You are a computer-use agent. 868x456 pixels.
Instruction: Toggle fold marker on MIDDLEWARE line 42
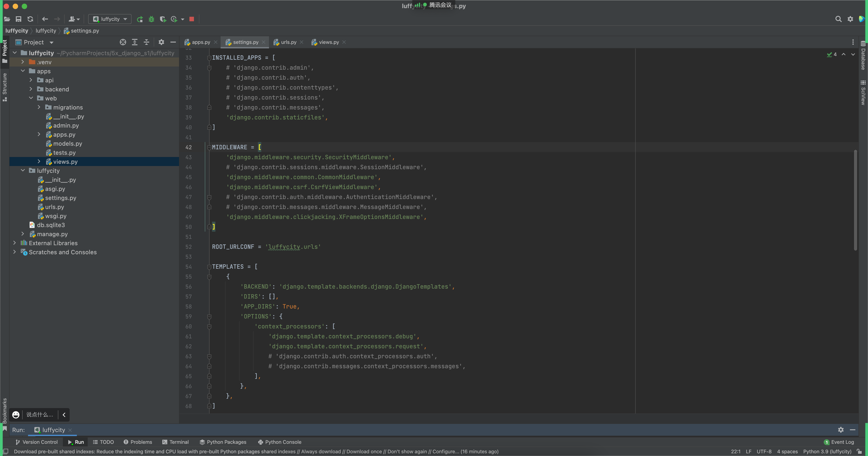(x=209, y=147)
